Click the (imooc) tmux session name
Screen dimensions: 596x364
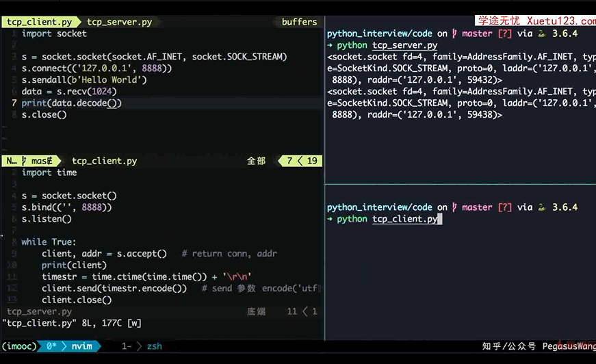point(19,346)
